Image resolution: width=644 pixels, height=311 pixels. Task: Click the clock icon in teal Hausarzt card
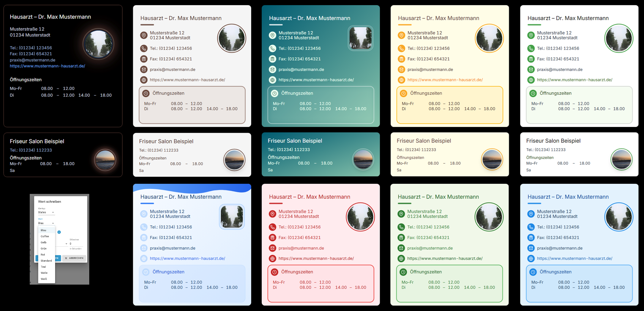[275, 93]
